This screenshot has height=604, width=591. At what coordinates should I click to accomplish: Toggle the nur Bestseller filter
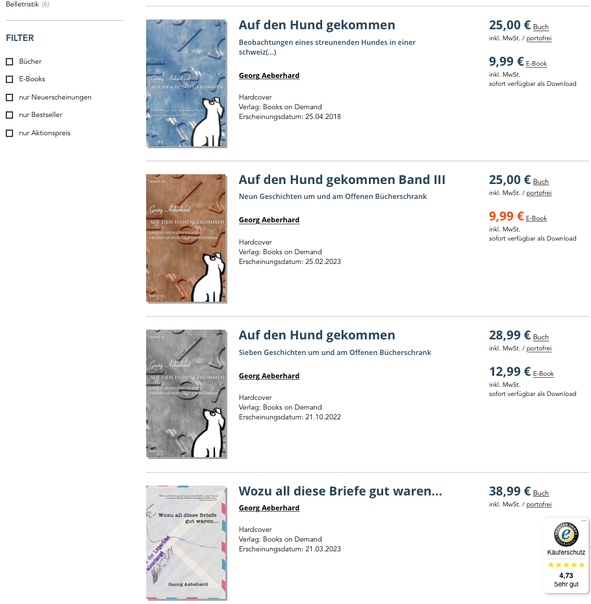click(10, 115)
